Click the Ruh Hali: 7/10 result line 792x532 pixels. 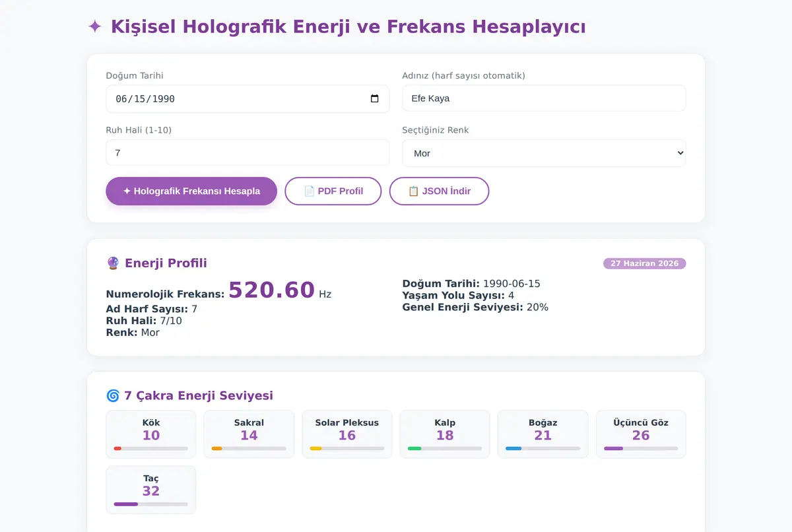tap(144, 321)
